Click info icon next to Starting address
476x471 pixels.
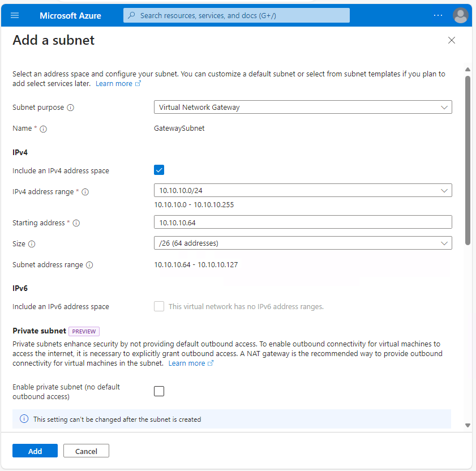coord(76,222)
